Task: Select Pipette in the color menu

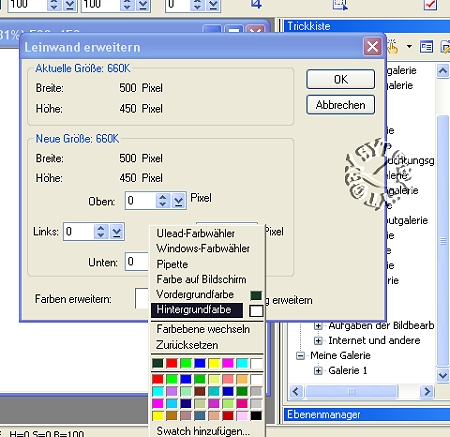Action: tap(172, 264)
